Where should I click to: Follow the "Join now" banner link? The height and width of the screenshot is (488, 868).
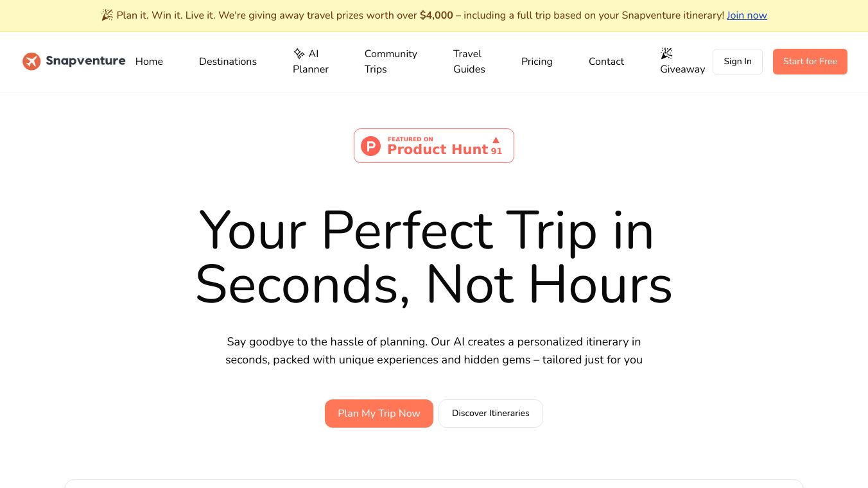point(747,15)
